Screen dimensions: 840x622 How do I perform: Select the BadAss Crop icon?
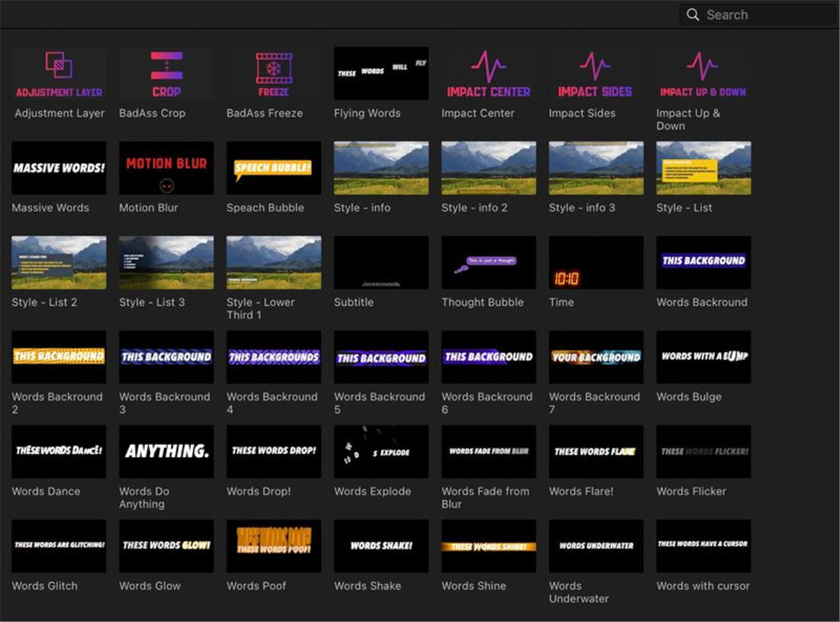167,73
